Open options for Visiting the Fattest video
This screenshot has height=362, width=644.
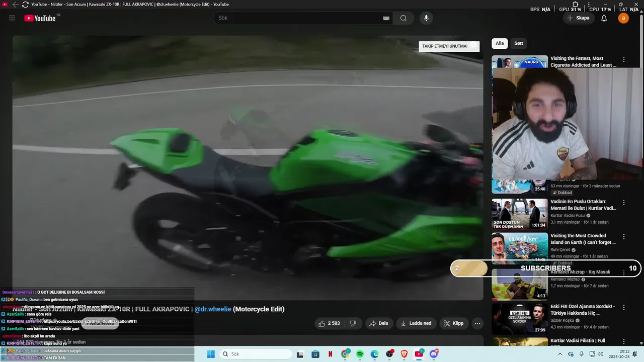click(624, 59)
